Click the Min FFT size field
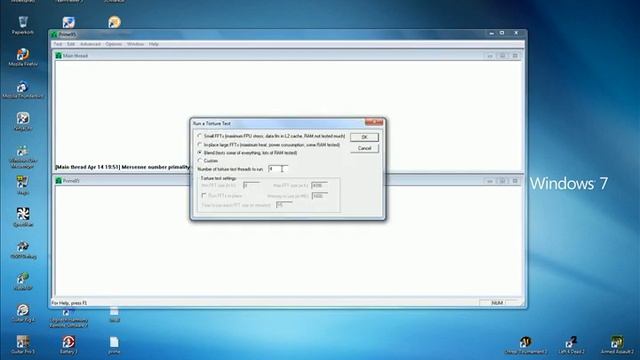 pos(251,185)
